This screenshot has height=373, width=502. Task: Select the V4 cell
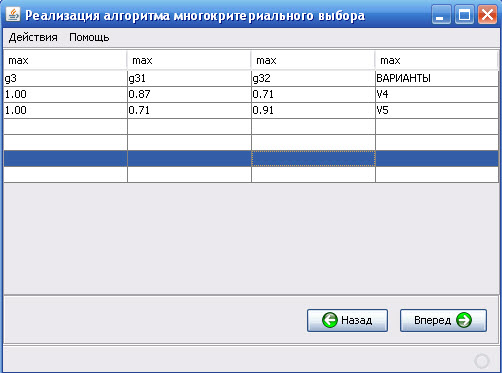[437, 95]
